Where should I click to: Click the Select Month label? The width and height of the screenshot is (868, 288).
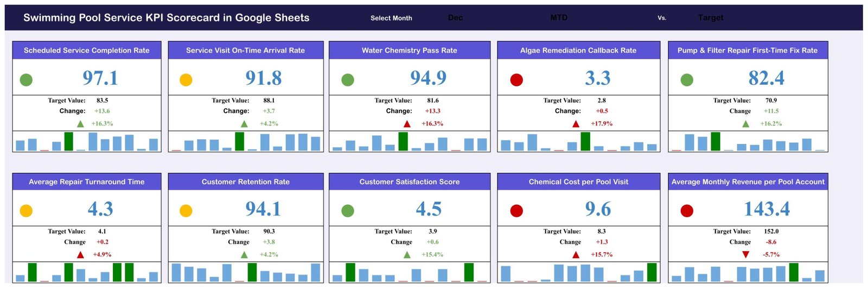391,18
